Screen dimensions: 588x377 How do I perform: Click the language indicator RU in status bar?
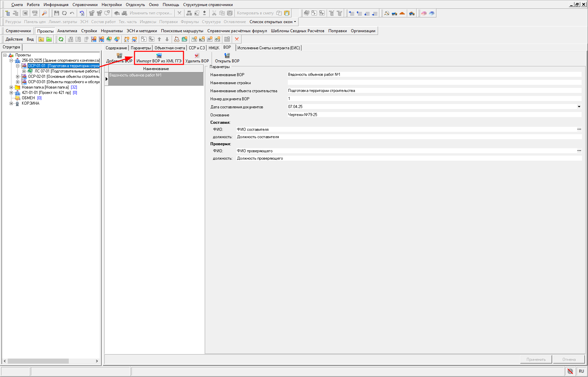click(581, 371)
